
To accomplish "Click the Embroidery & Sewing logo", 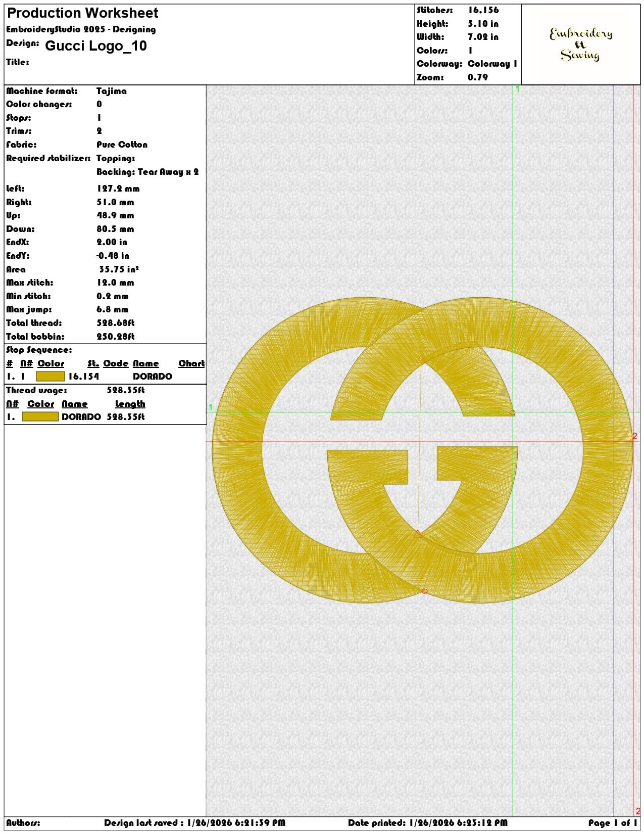I will pos(581,44).
